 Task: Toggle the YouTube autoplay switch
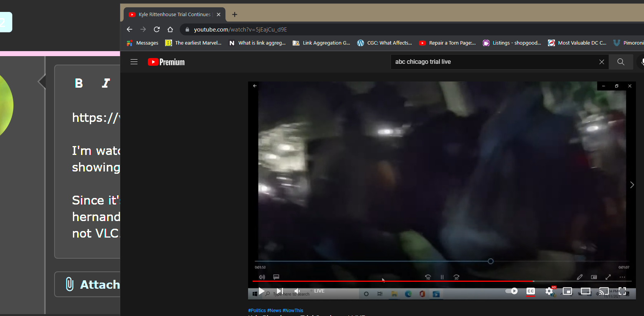pos(512,291)
